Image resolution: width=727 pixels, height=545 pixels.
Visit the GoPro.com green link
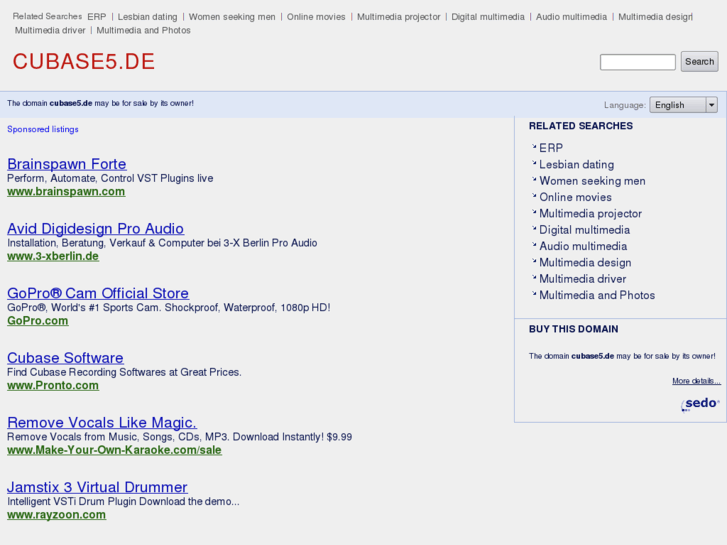(x=38, y=321)
